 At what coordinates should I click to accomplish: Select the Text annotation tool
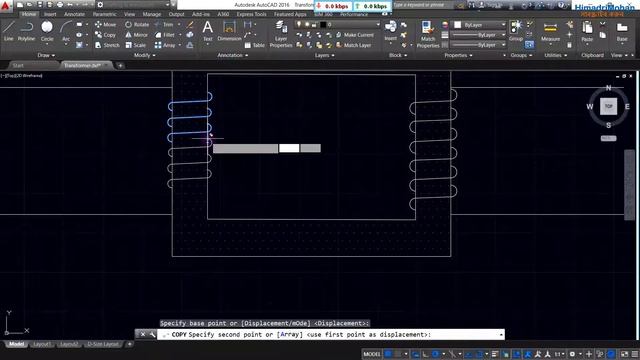pyautogui.click(x=207, y=31)
